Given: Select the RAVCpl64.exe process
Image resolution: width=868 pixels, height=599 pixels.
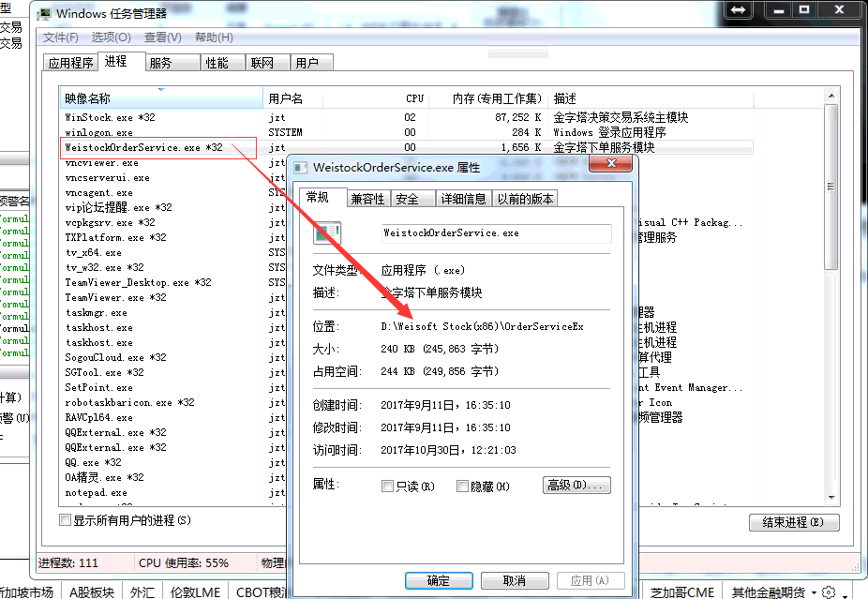Looking at the screenshot, I should (x=99, y=417).
